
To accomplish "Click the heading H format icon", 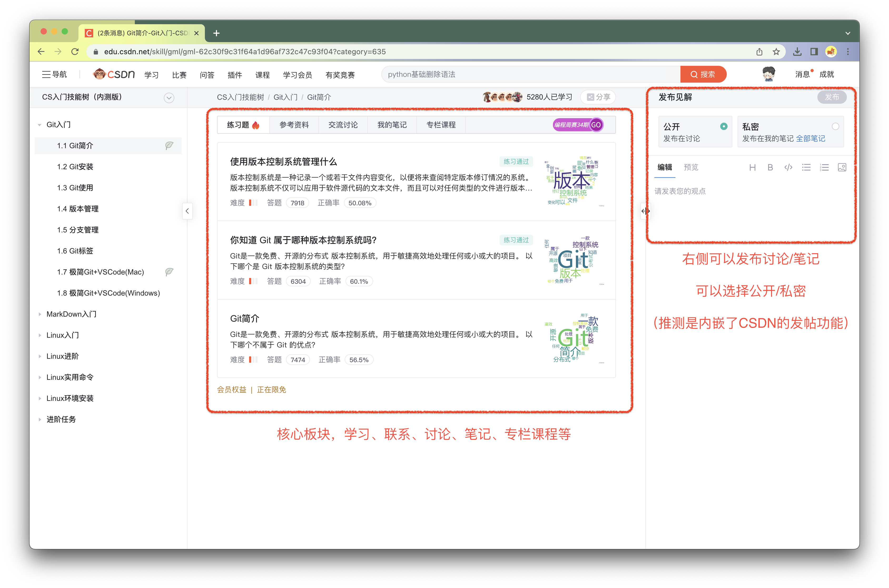I will (x=752, y=168).
